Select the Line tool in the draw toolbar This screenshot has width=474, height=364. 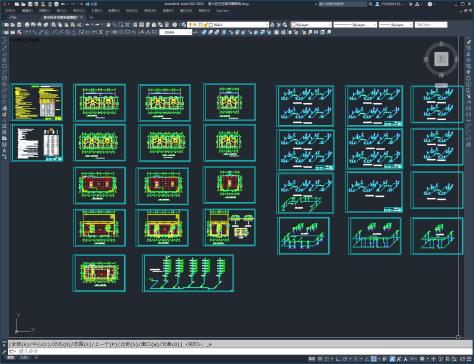pyautogui.click(x=4, y=42)
